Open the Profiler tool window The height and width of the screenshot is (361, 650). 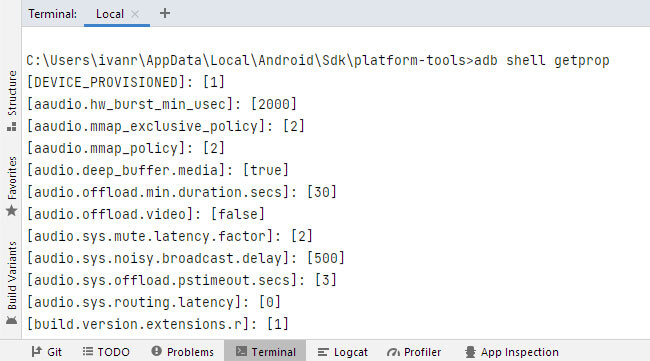click(414, 352)
